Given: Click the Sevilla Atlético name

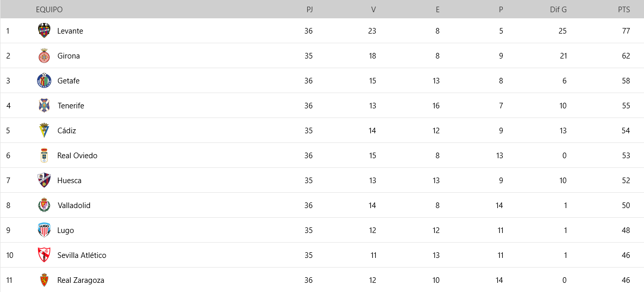Looking at the screenshot, I should [x=82, y=255].
